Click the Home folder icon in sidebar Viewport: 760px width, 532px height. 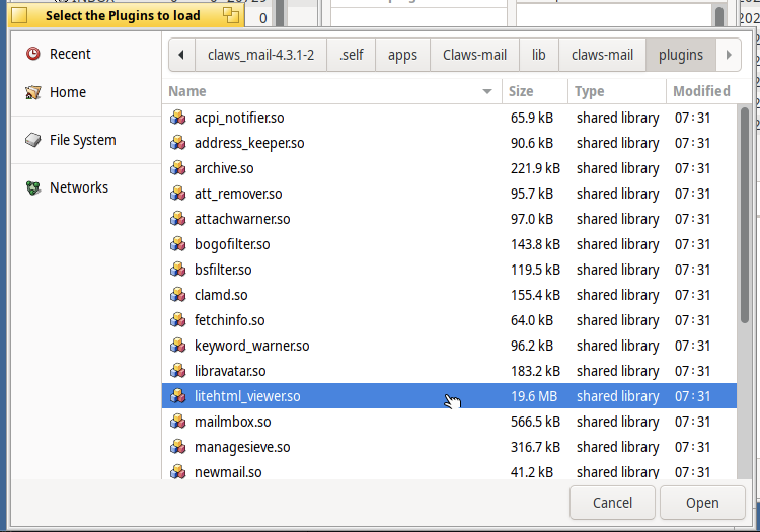[33, 92]
